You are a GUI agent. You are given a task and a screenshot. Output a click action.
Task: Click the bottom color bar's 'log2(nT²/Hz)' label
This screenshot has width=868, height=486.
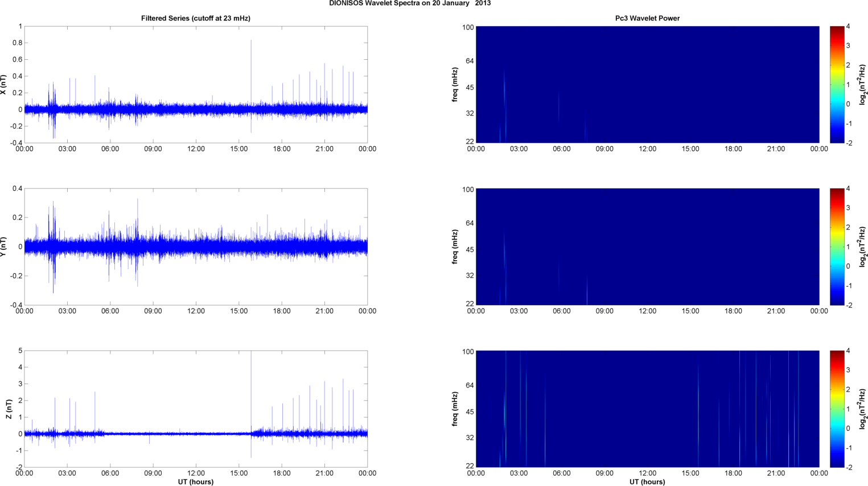863,409
